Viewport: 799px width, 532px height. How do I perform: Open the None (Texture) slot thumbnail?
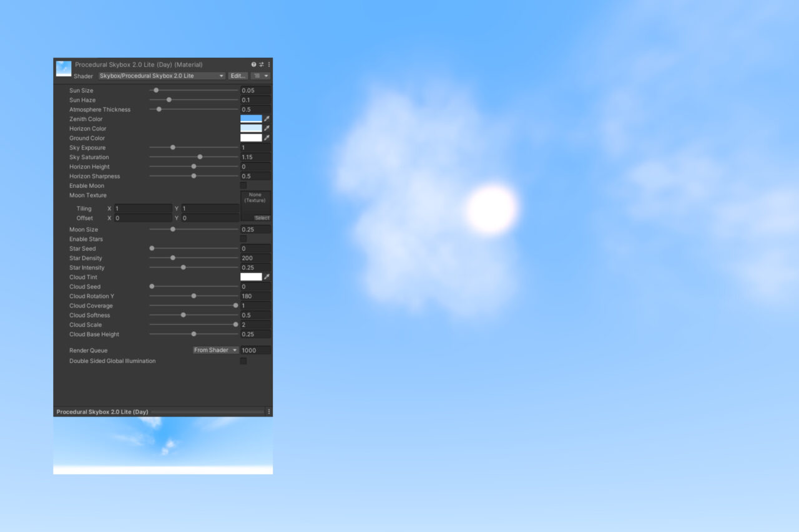click(255, 200)
